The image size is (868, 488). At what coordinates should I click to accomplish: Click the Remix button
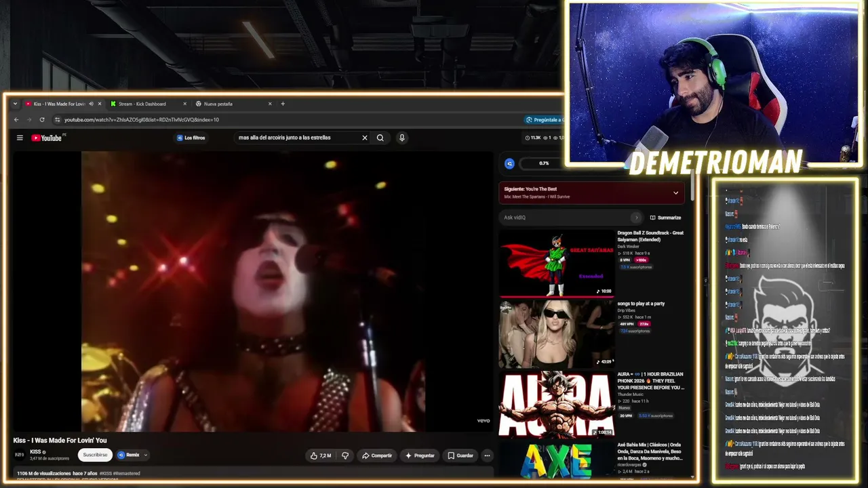point(129,455)
